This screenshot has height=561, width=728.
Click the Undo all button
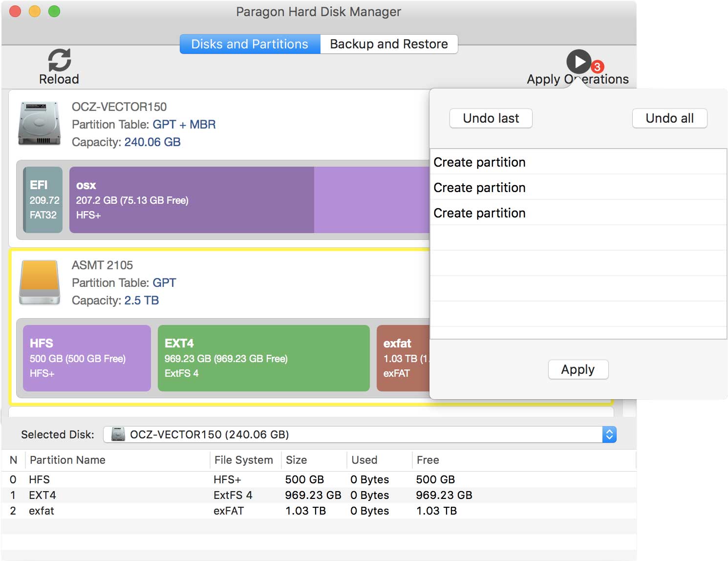[669, 118]
